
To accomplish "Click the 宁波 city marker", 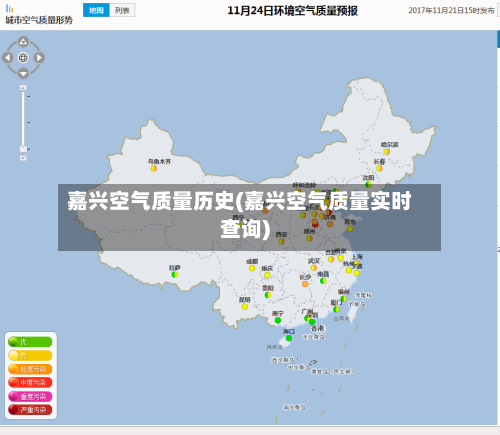I will tap(357, 273).
